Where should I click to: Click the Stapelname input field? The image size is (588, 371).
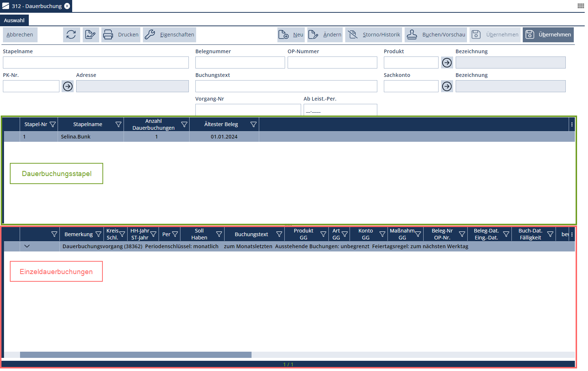(x=96, y=63)
